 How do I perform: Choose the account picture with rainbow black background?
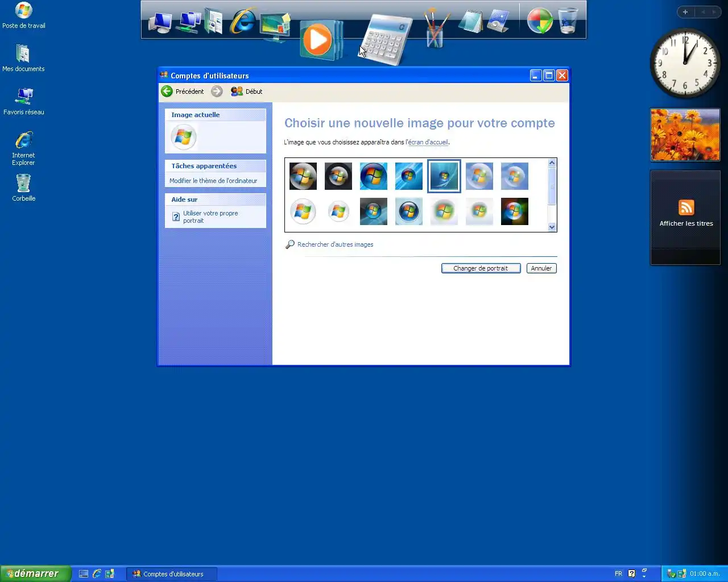pyautogui.click(x=515, y=211)
